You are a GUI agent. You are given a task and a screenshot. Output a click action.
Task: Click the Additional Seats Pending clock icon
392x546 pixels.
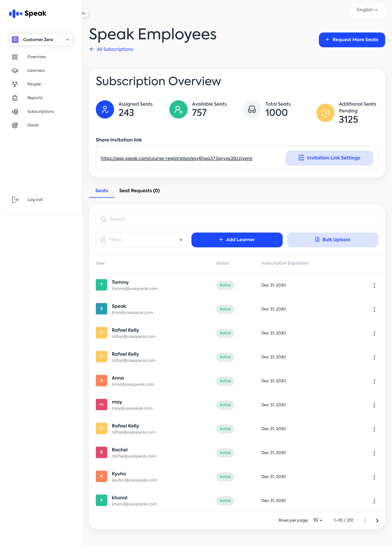[x=325, y=113]
